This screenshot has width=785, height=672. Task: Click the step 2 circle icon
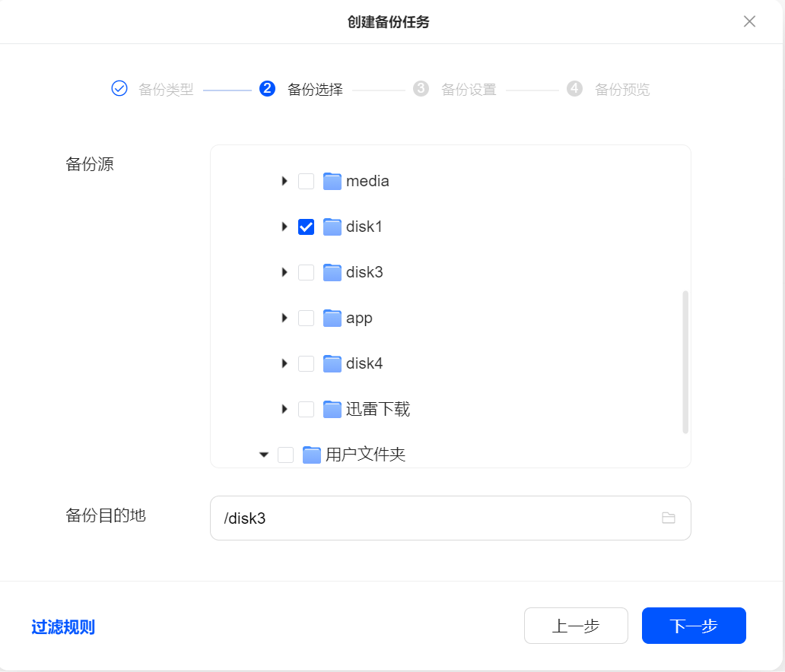(x=267, y=89)
